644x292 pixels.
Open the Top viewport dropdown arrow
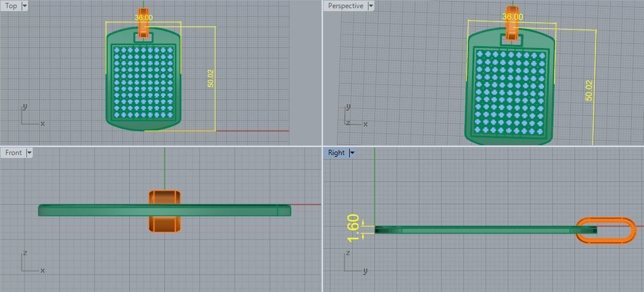24,6
